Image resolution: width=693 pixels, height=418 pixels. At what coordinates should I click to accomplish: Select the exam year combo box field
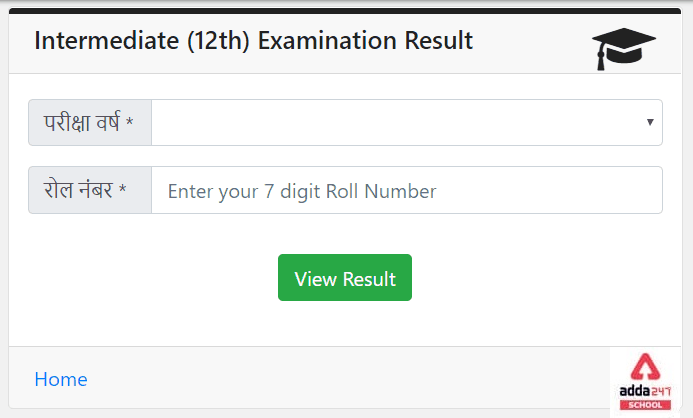point(407,122)
